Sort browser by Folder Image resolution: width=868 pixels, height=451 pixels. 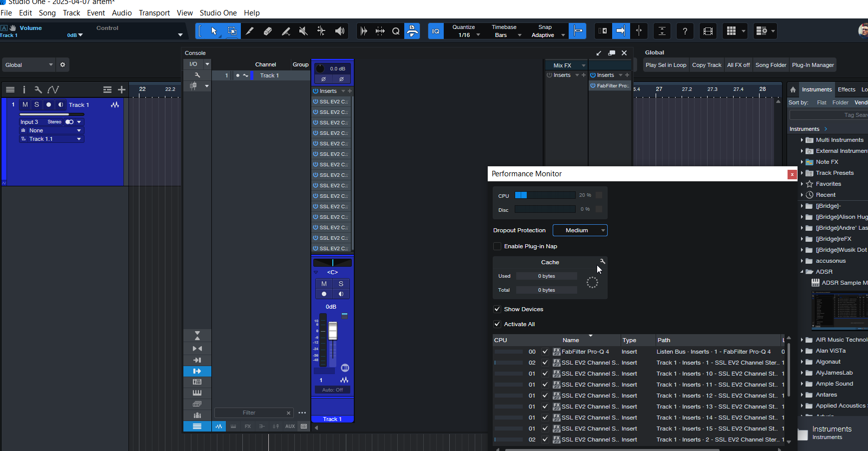pyautogui.click(x=840, y=102)
